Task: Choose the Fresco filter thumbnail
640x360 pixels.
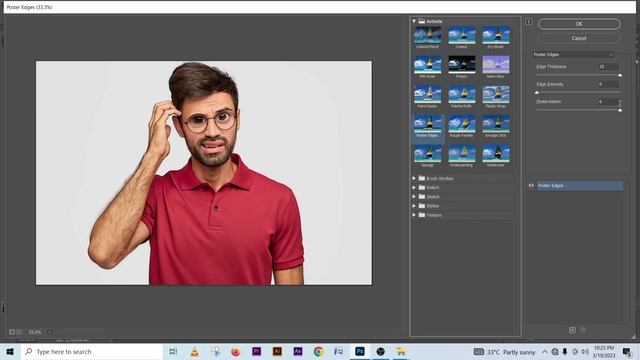Action: click(x=462, y=64)
